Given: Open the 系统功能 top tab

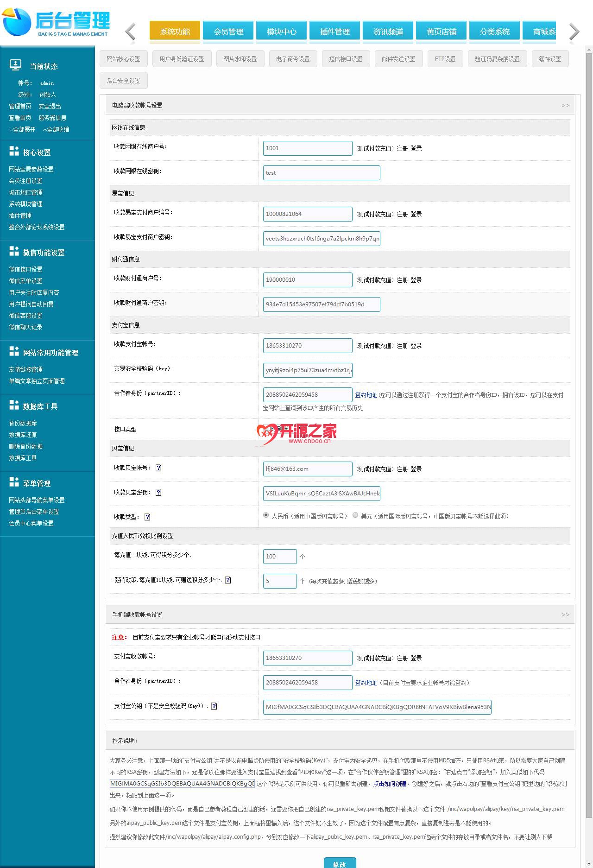Looking at the screenshot, I should pos(175,31).
